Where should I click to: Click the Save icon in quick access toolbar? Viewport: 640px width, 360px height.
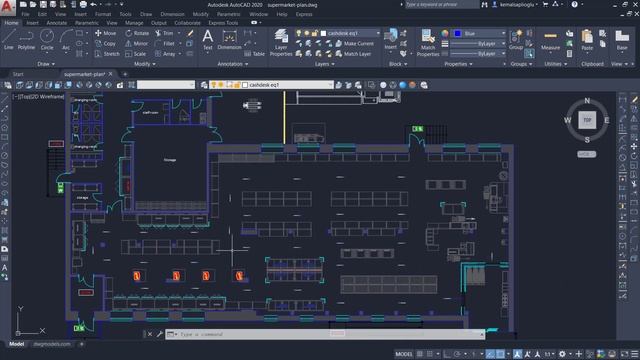(43, 4)
